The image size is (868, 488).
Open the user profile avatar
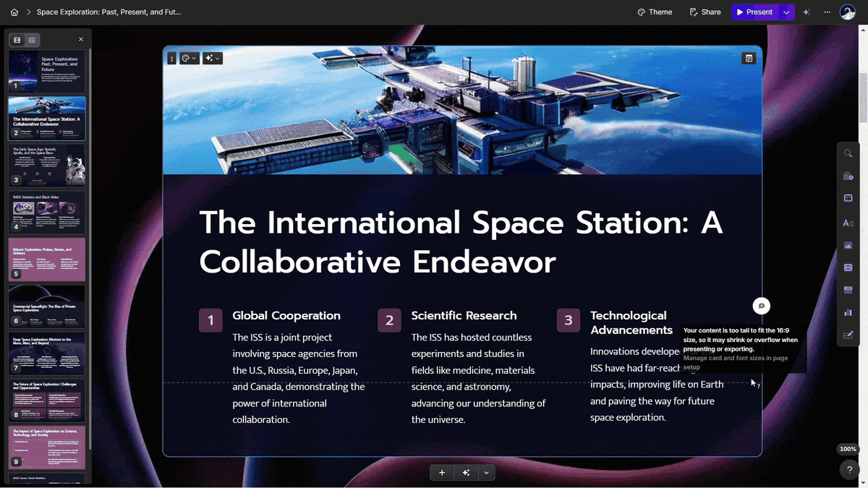(848, 12)
